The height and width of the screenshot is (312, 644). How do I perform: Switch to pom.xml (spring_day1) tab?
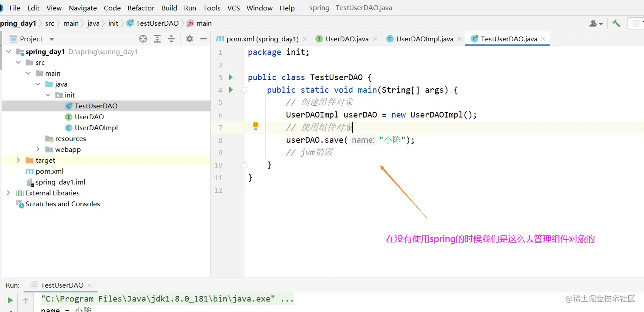pyautogui.click(x=262, y=39)
